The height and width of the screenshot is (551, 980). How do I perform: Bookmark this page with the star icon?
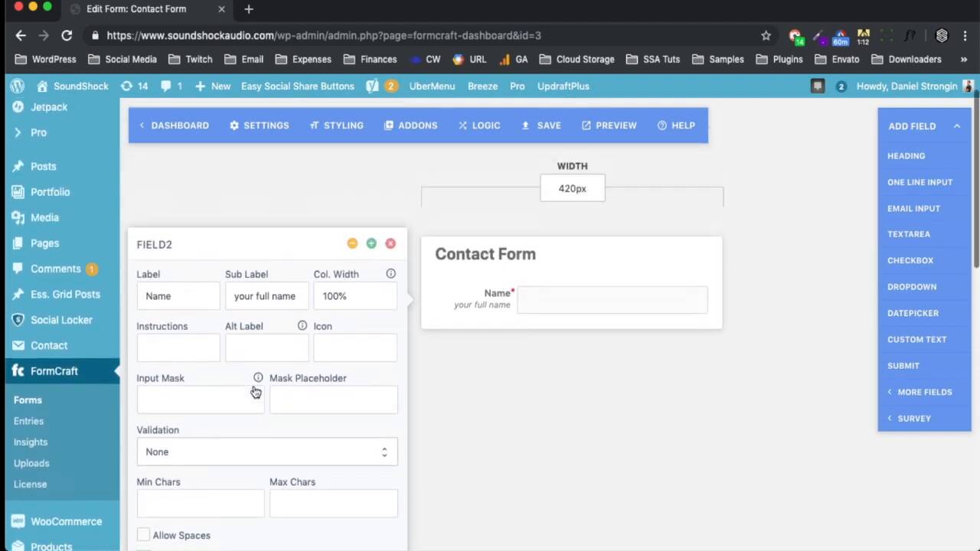(x=766, y=35)
